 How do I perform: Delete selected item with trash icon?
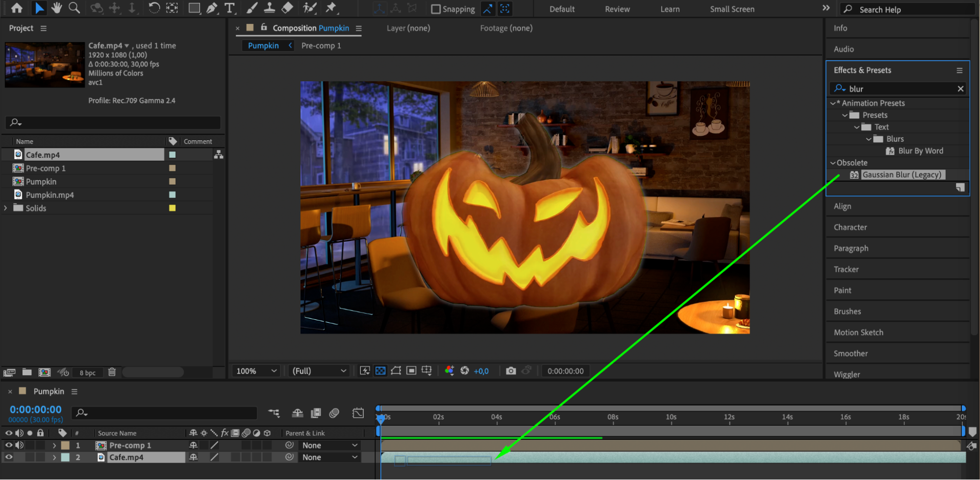(x=112, y=372)
